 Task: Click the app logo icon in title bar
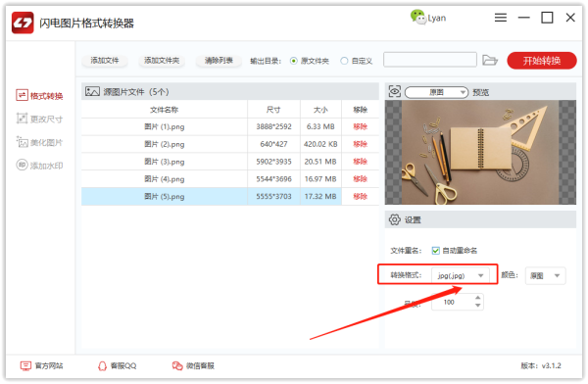[23, 23]
